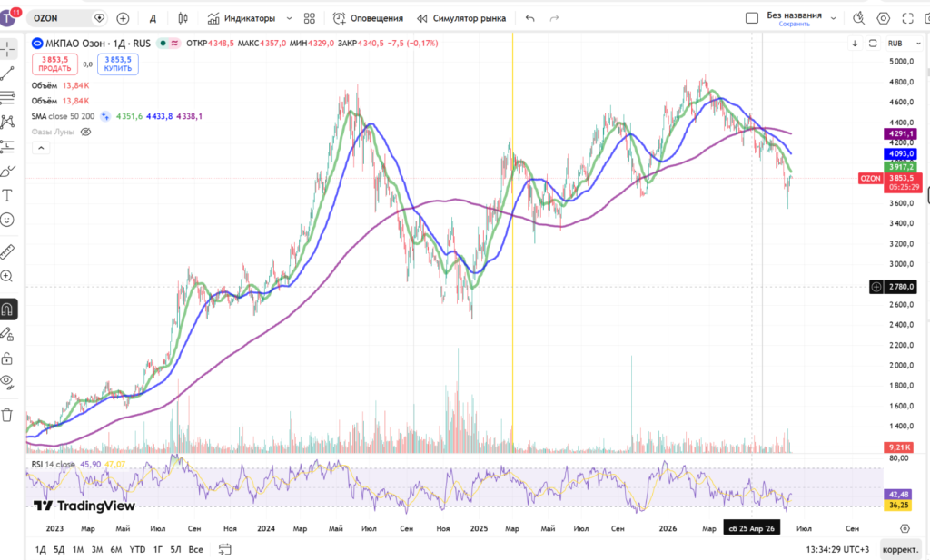
Task: Collapse the indicator legend chevron
Action: pyautogui.click(x=41, y=148)
